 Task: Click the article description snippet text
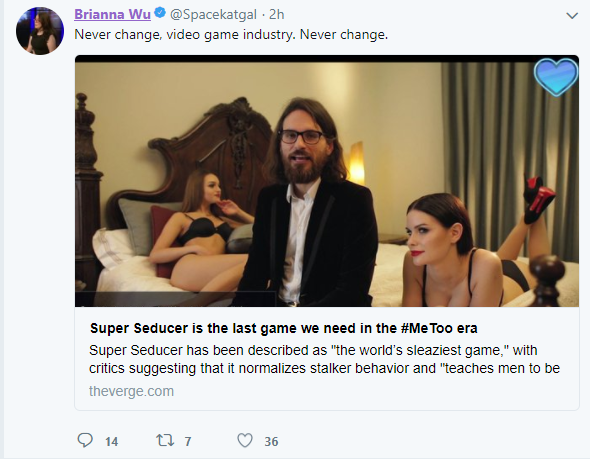pyautogui.click(x=324, y=359)
